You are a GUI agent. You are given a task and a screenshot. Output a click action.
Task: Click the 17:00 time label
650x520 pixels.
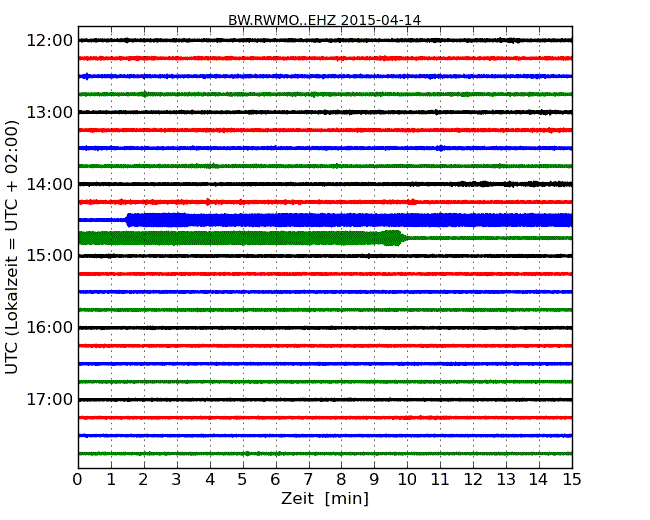tap(49, 399)
